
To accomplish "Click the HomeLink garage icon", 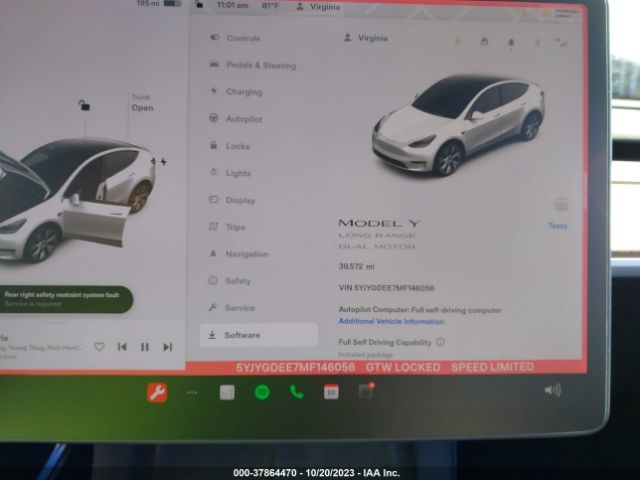I will 484,42.
